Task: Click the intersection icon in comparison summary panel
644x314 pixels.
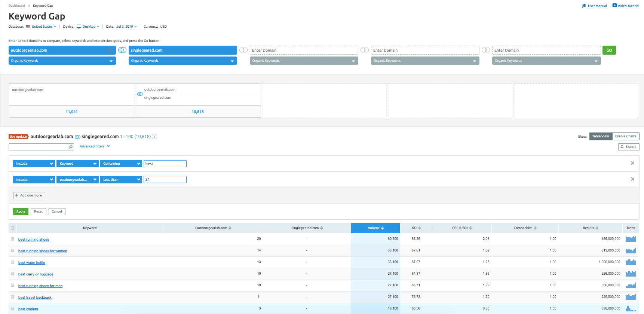Action: [x=140, y=94]
